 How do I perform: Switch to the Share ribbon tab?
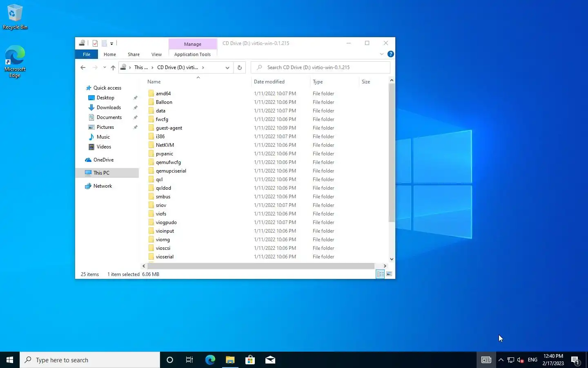[x=134, y=54]
